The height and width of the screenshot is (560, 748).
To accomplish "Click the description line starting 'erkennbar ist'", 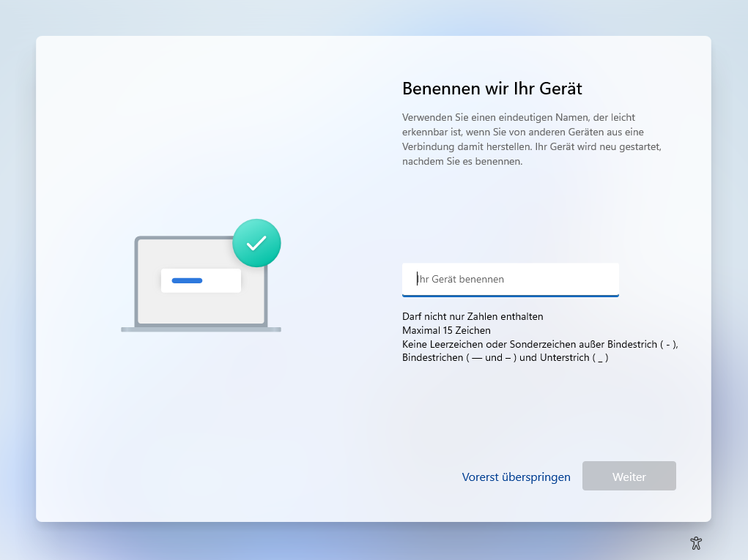I will 522,132.
